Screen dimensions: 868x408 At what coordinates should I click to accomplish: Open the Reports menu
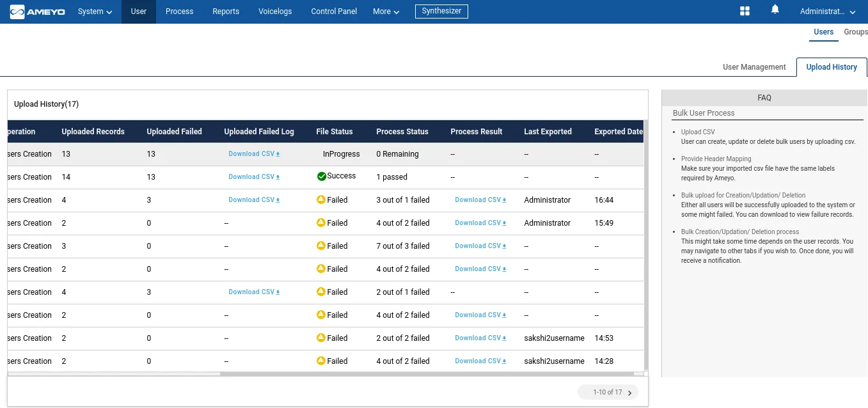tap(226, 12)
